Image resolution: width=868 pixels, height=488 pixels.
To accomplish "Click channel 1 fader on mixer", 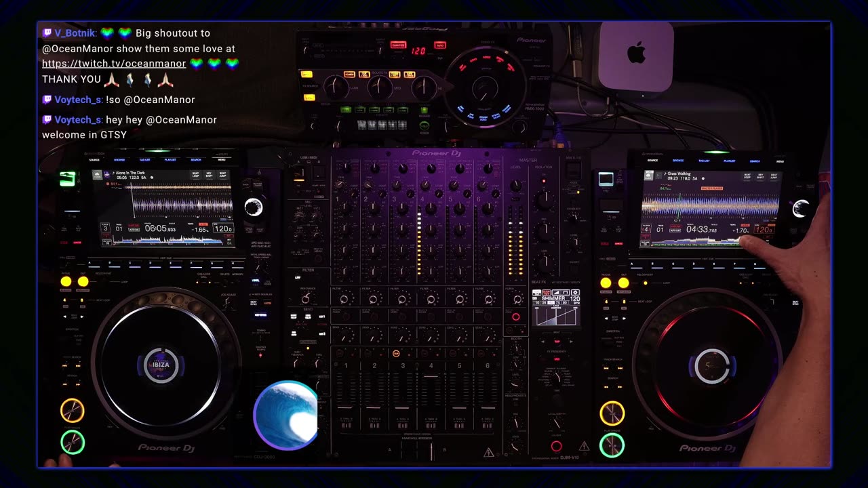I will click(x=345, y=408).
